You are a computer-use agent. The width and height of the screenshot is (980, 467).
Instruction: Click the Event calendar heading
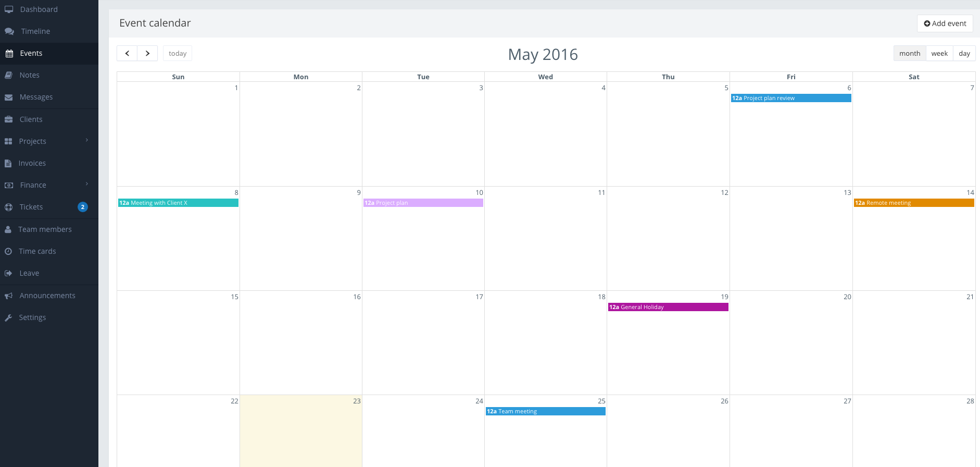(x=155, y=23)
